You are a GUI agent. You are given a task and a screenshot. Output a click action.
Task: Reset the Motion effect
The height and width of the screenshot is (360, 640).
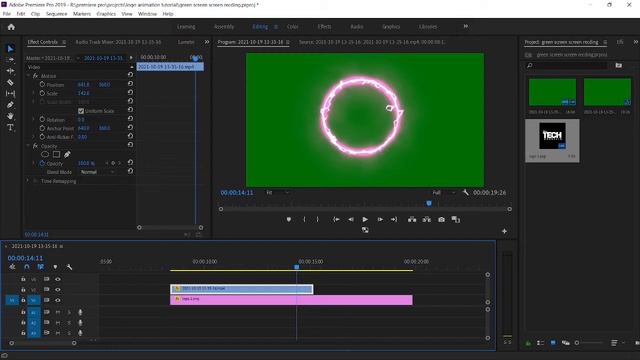coord(130,75)
